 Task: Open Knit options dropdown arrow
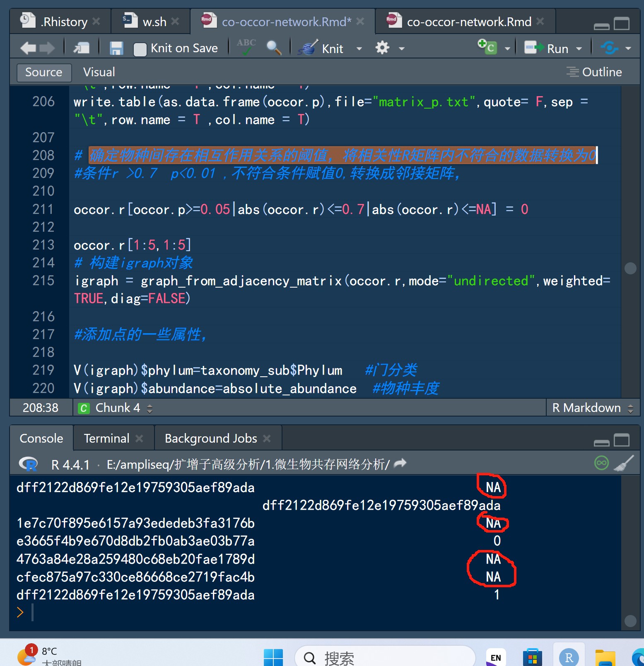[359, 49]
